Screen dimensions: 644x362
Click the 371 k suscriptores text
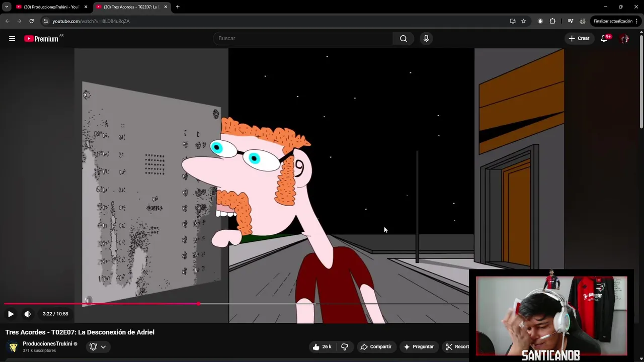click(x=39, y=350)
